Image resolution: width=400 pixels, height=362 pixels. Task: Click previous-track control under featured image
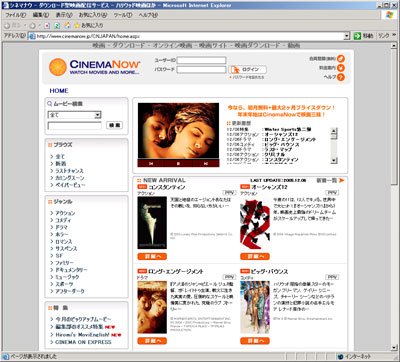pos(151,163)
